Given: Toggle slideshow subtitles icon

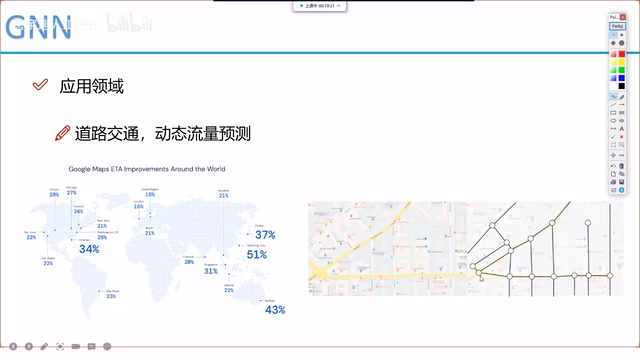Looking at the screenshot, I should click(x=91, y=347).
